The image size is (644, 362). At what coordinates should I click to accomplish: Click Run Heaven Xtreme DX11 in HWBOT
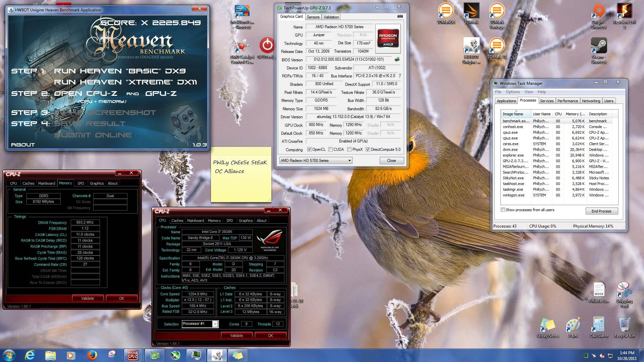pos(125,82)
